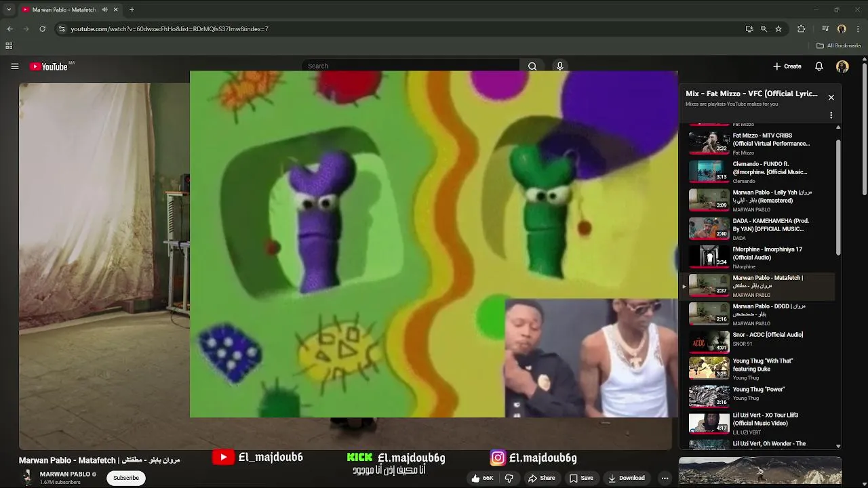Play Marwan Pablo - Lelly Yah from playlist
This screenshot has width=868, height=488.
pos(758,200)
